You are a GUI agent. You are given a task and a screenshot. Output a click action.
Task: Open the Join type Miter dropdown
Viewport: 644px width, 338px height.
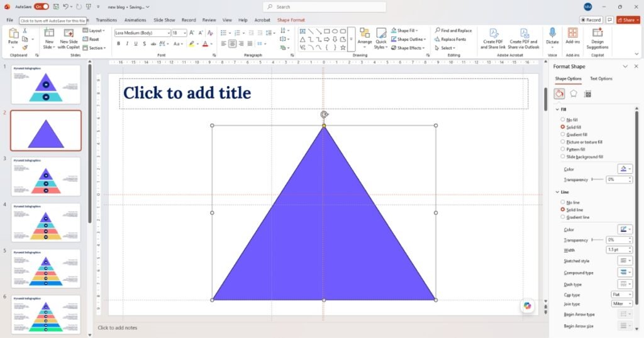tap(622, 303)
